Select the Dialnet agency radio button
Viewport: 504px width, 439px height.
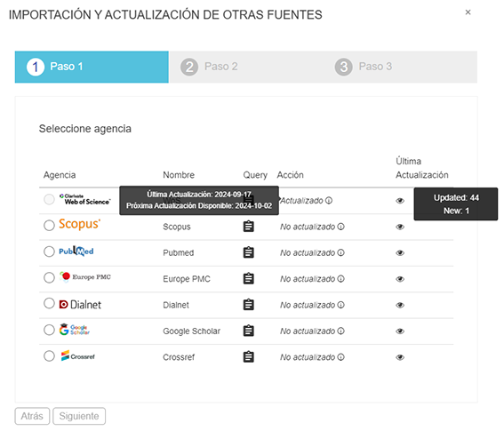(49, 303)
